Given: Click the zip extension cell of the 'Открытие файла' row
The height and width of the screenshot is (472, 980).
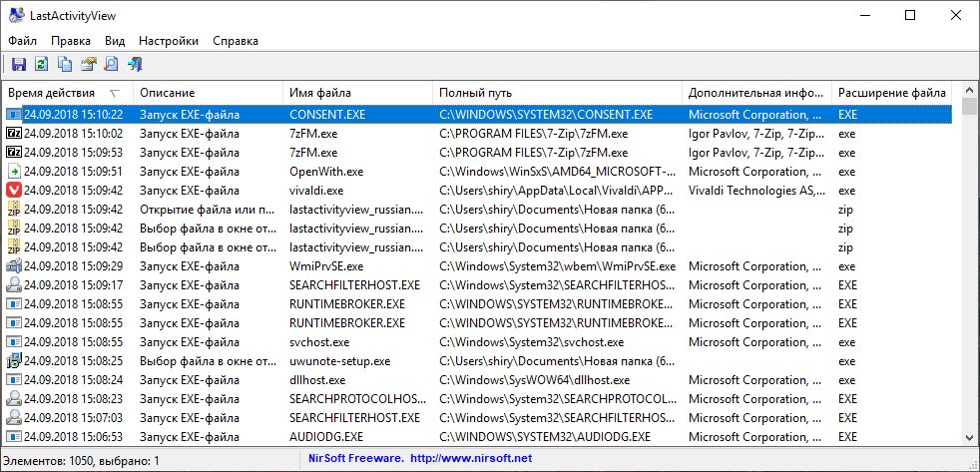Looking at the screenshot, I should point(845,210).
